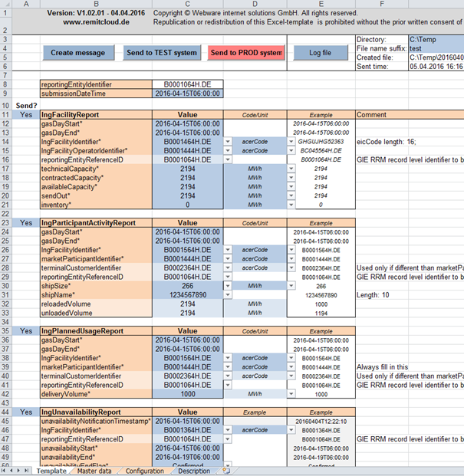Click the red Send to PROD system button
This screenshot has width=464, height=476.
245,53
